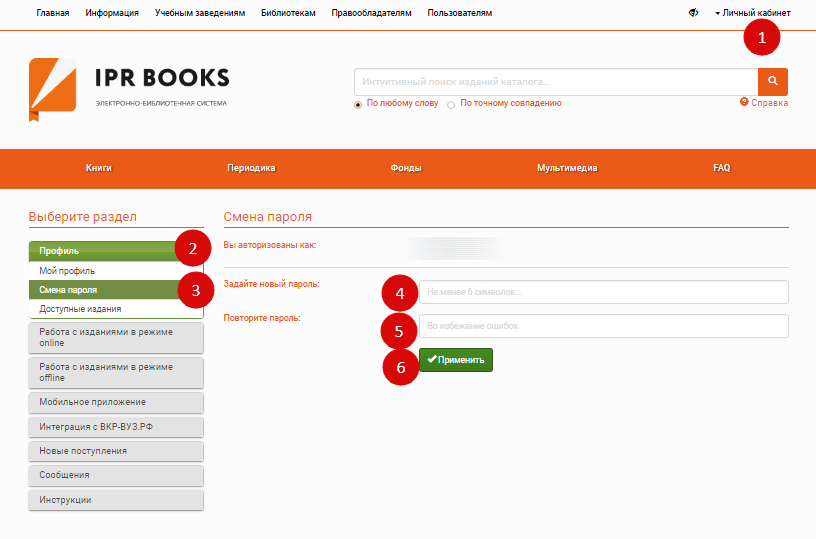The height and width of the screenshot is (539, 816).
Task: Expand Работа с изданиями в режиме offline
Action: click(x=116, y=373)
